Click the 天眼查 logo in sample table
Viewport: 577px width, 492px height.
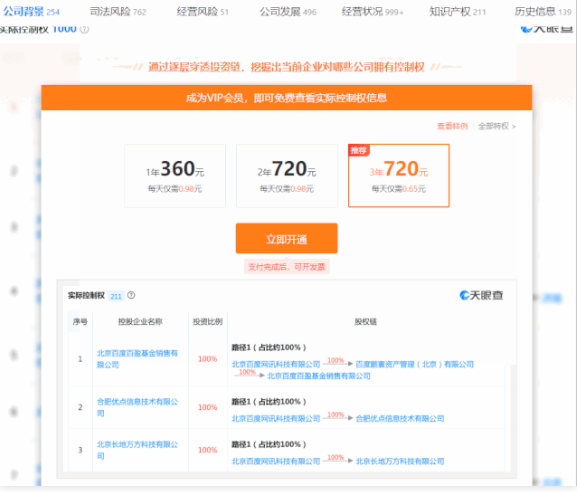(x=481, y=295)
